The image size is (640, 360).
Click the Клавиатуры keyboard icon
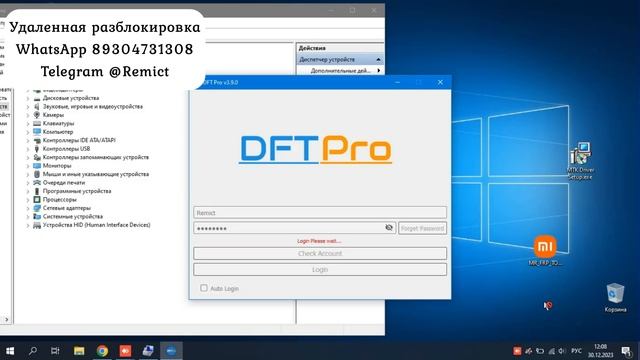37,124
